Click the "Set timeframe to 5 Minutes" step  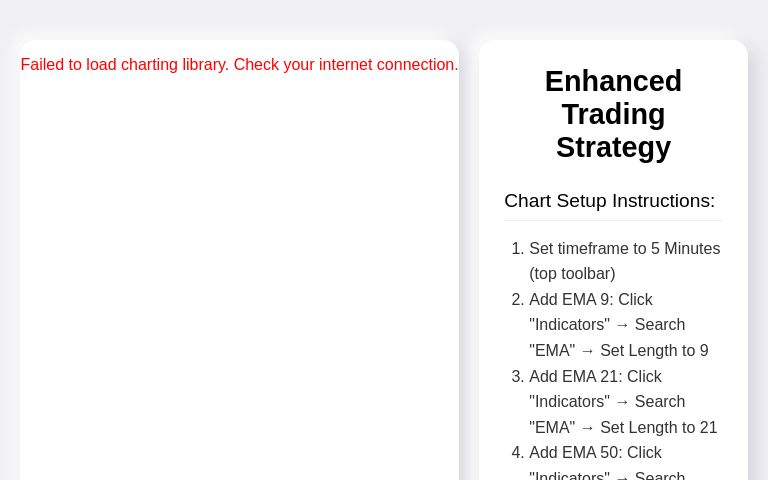(x=624, y=248)
